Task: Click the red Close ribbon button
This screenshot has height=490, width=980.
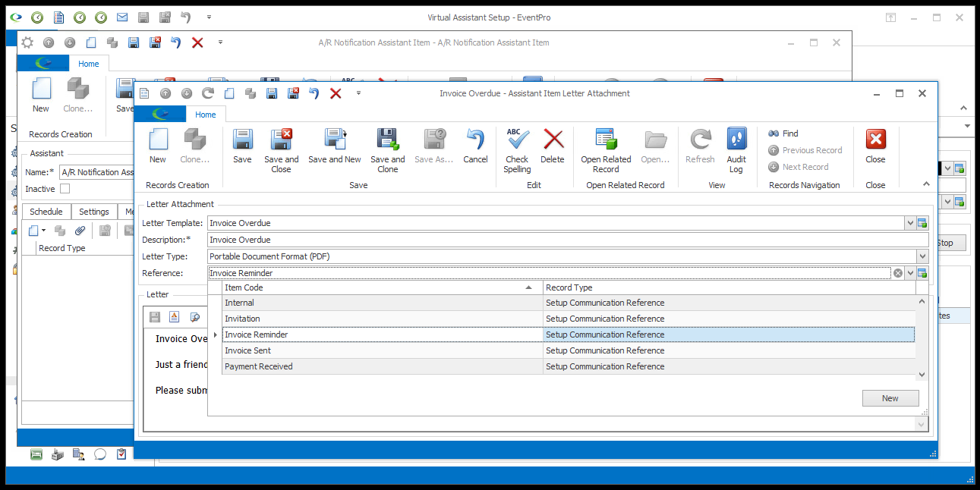Action: tap(875, 146)
